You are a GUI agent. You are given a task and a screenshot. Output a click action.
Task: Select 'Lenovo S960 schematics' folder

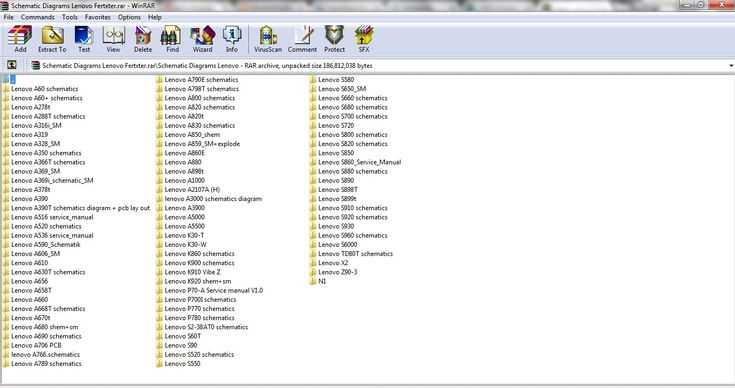tap(349, 235)
